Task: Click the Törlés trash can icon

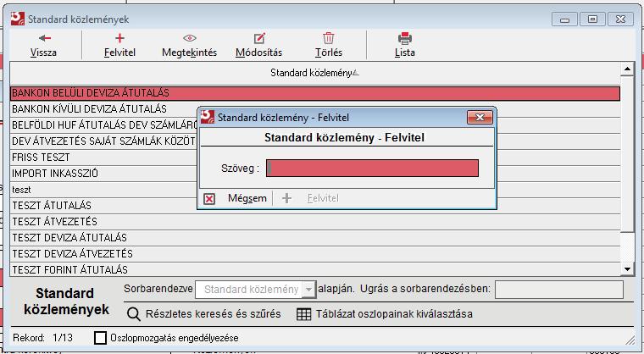Action: click(x=329, y=38)
